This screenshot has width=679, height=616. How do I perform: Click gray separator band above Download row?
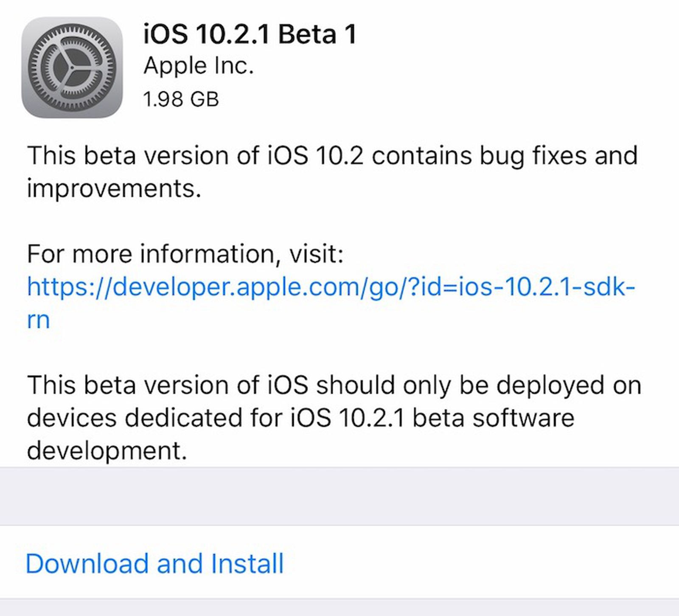(x=339, y=496)
